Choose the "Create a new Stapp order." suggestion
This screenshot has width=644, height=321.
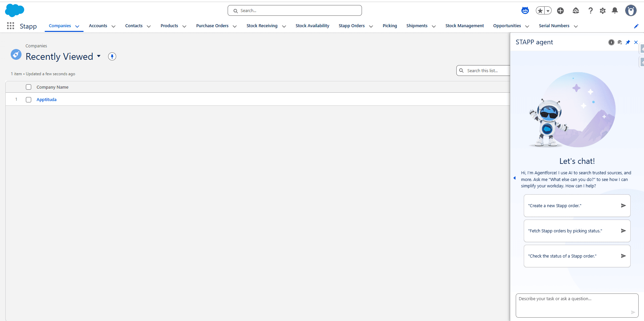coord(577,205)
